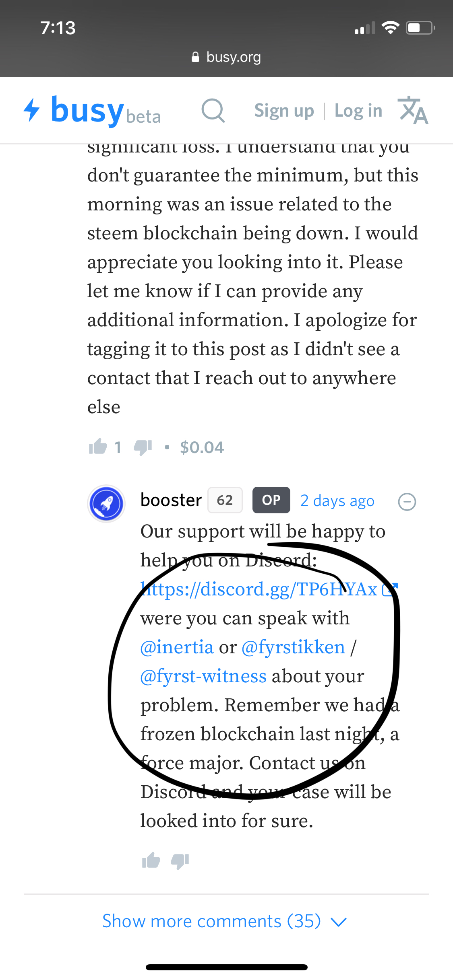The image size is (453, 980).
Task: Tap the busy.org address bar
Action: (x=226, y=57)
